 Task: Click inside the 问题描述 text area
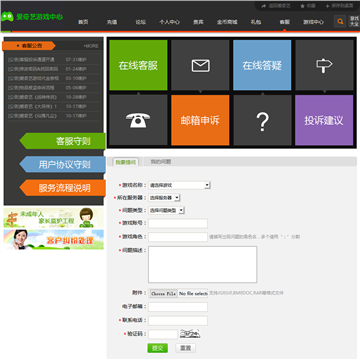[202, 264]
